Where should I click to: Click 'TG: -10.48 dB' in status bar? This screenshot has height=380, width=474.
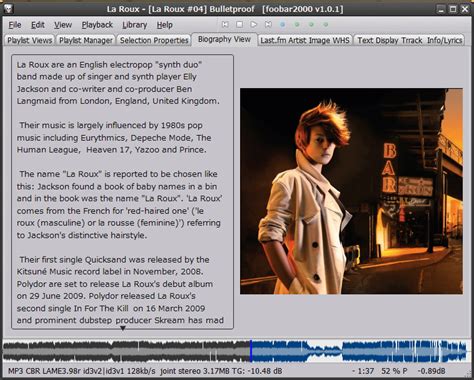[x=256, y=371]
